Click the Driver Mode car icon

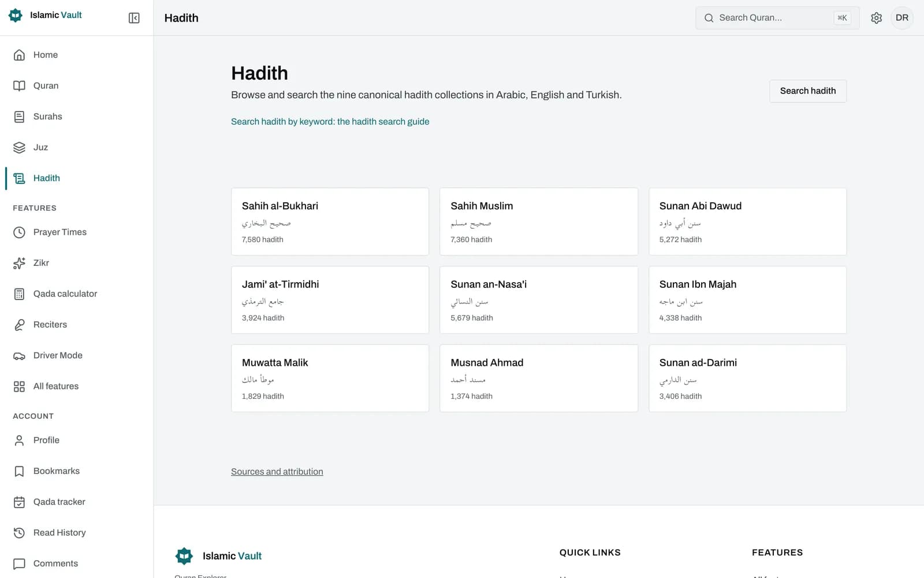[x=19, y=355]
